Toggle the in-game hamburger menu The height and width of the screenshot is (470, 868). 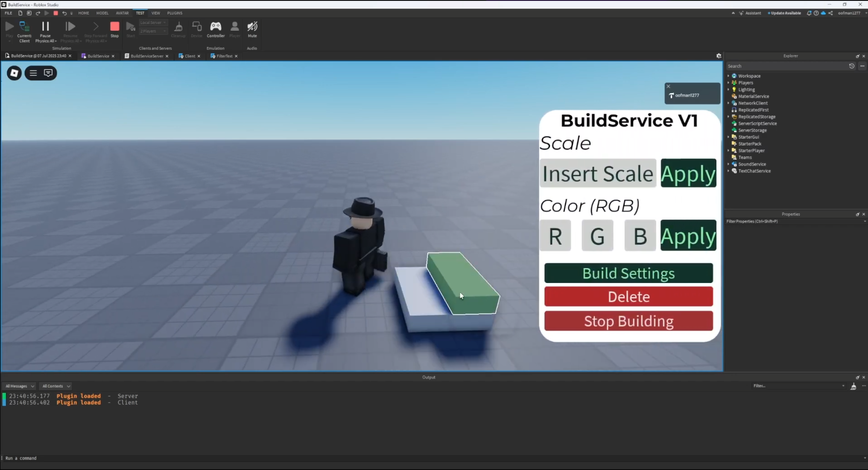point(33,73)
